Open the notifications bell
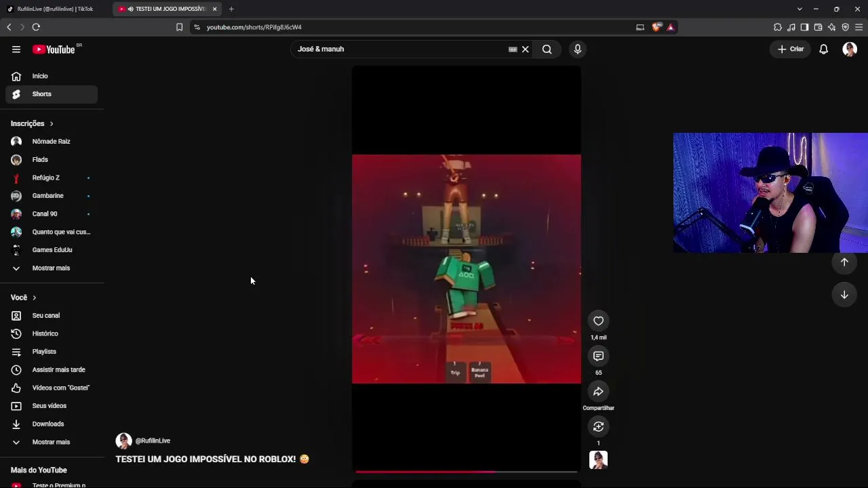Image resolution: width=868 pixels, height=488 pixels. coord(823,49)
